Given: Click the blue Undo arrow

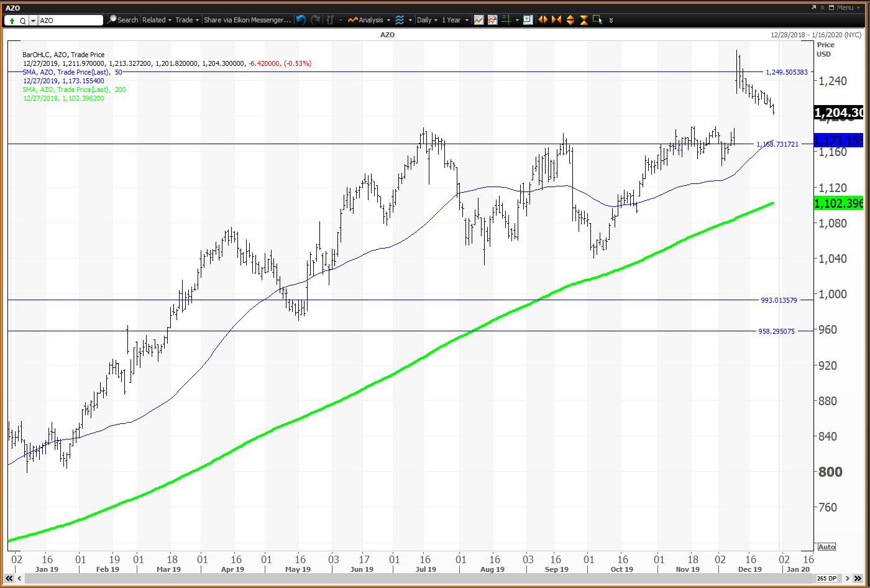Looking at the screenshot, I should click(x=301, y=20).
